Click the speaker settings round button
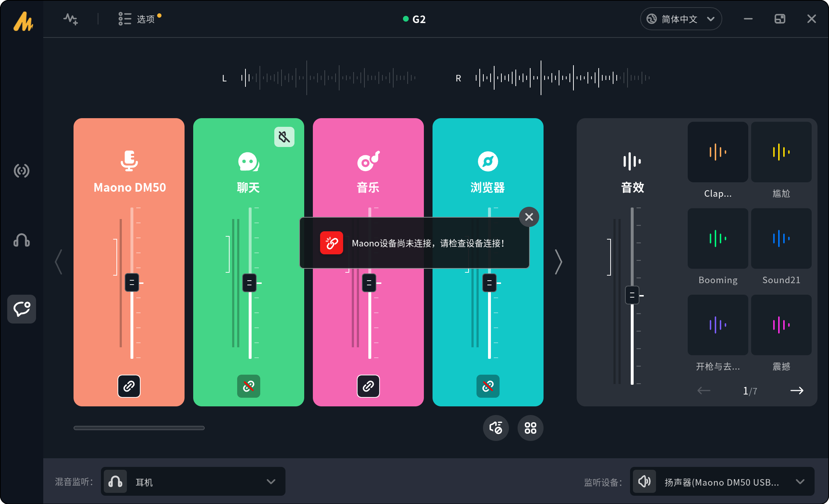The image size is (829, 504). pyautogui.click(x=496, y=428)
